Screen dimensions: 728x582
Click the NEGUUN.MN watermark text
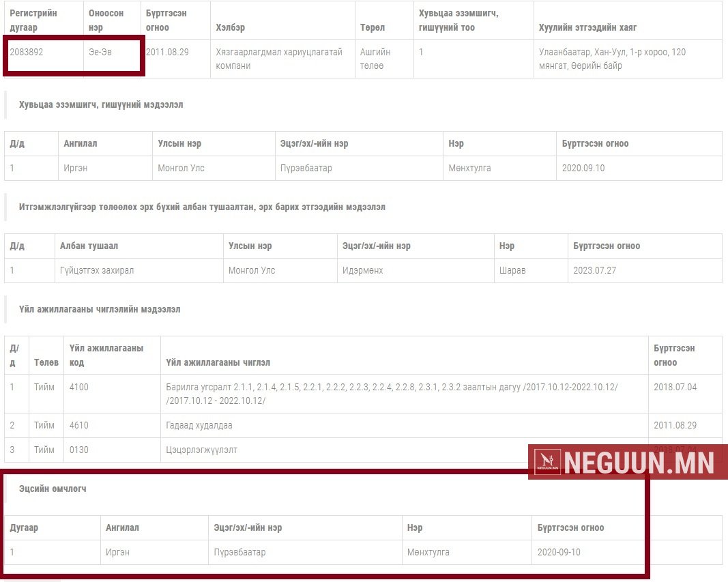pyautogui.click(x=639, y=463)
